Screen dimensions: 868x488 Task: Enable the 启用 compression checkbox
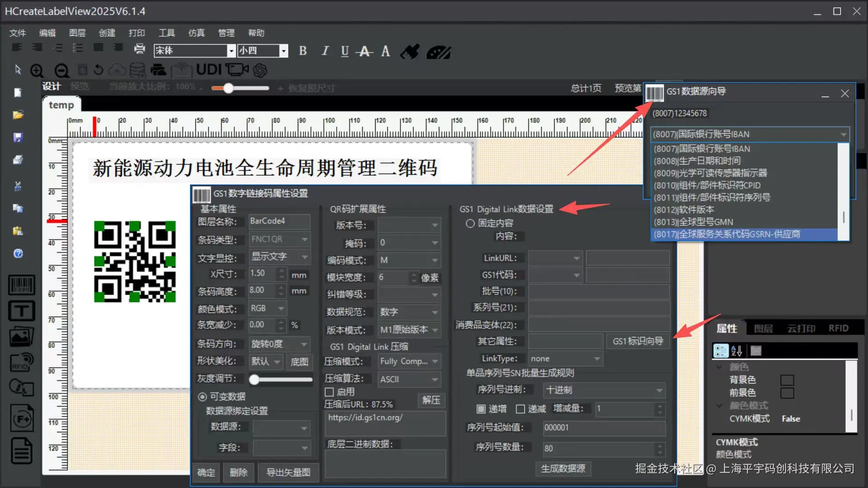(x=329, y=392)
